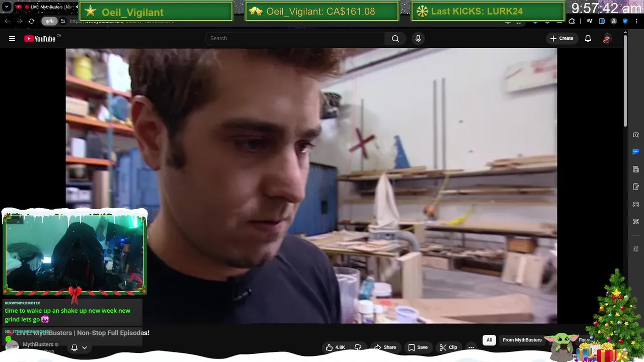The height and width of the screenshot is (362, 644).
Task: Open browser profile icon in toolbar
Action: [x=613, y=21]
